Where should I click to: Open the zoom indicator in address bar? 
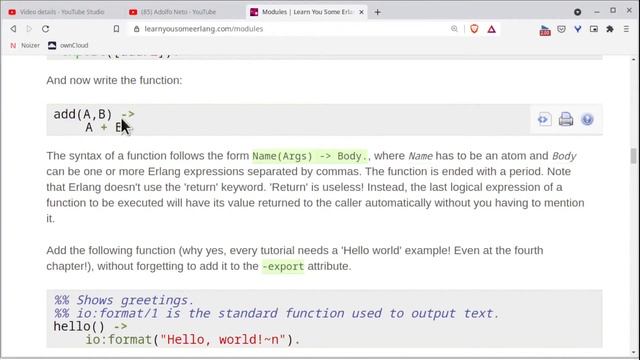coord(454,29)
